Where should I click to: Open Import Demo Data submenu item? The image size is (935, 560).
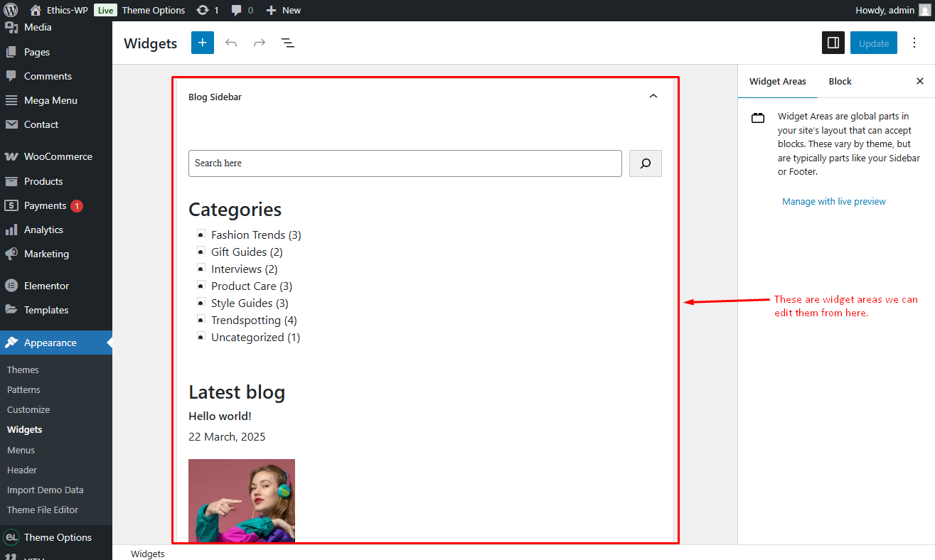[x=46, y=490]
